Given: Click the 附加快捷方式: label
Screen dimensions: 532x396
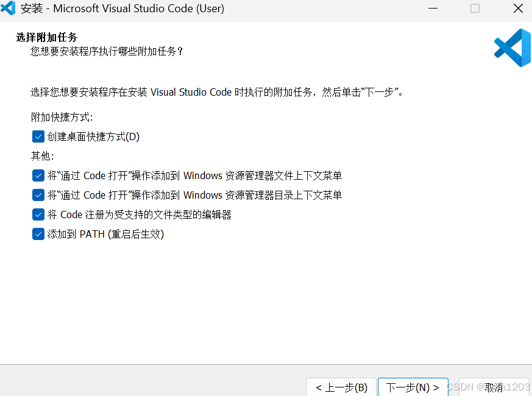Looking at the screenshot, I should point(62,118).
